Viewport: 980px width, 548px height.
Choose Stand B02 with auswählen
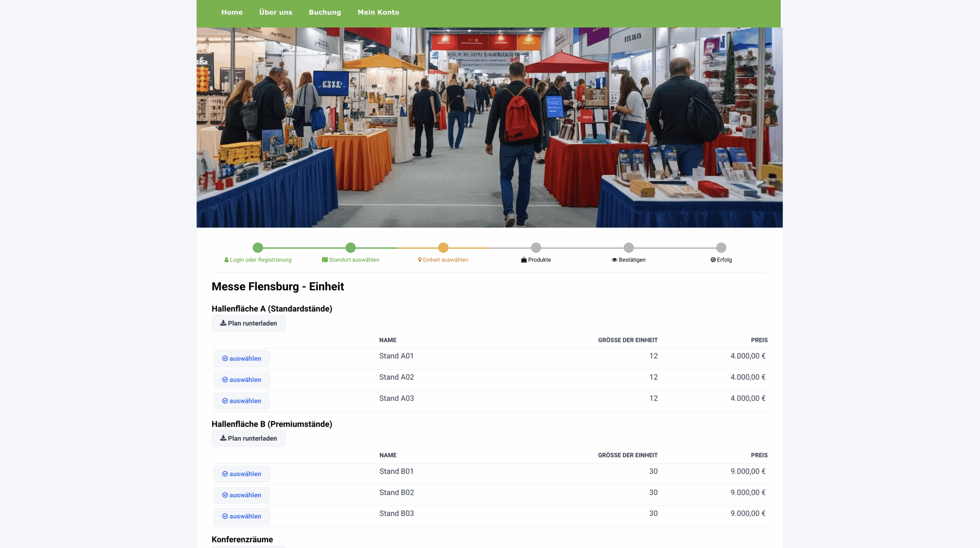pos(242,495)
